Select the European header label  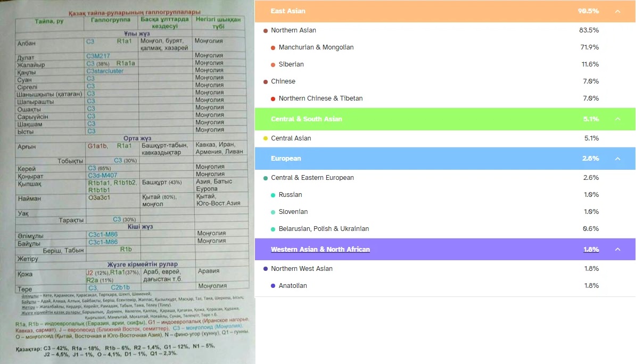tap(286, 158)
